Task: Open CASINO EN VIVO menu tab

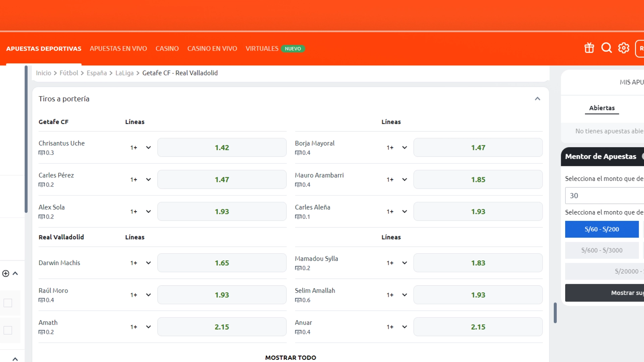Action: (212, 48)
